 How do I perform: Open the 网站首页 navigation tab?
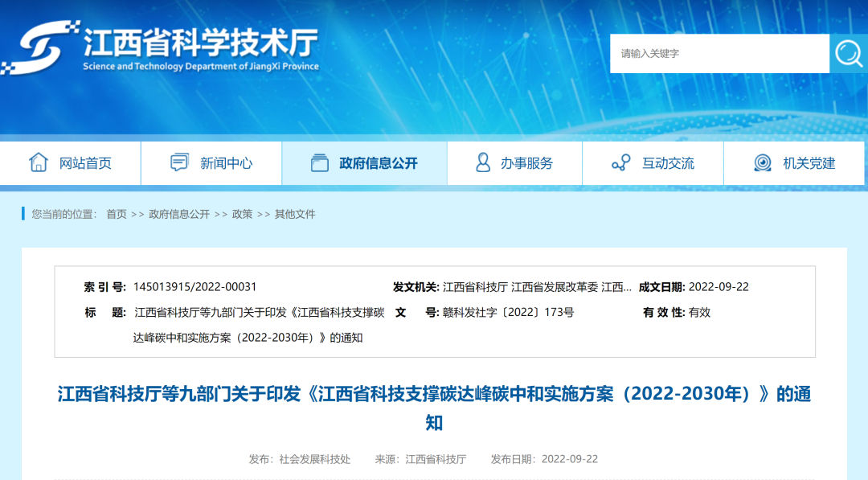85,163
